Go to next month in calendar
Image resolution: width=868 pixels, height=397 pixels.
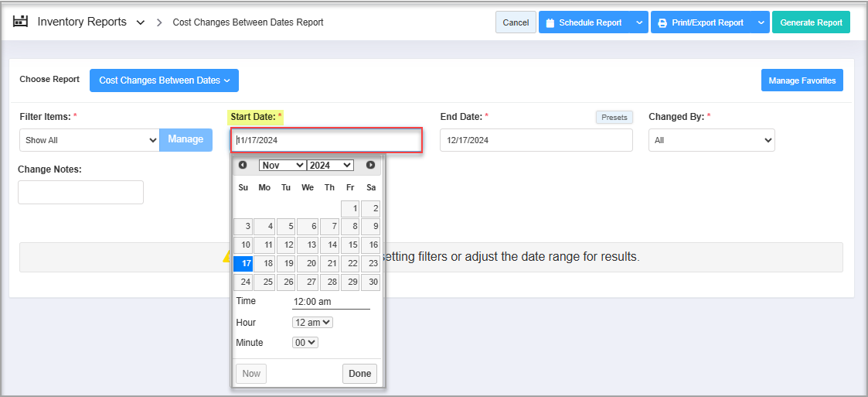[x=370, y=165]
